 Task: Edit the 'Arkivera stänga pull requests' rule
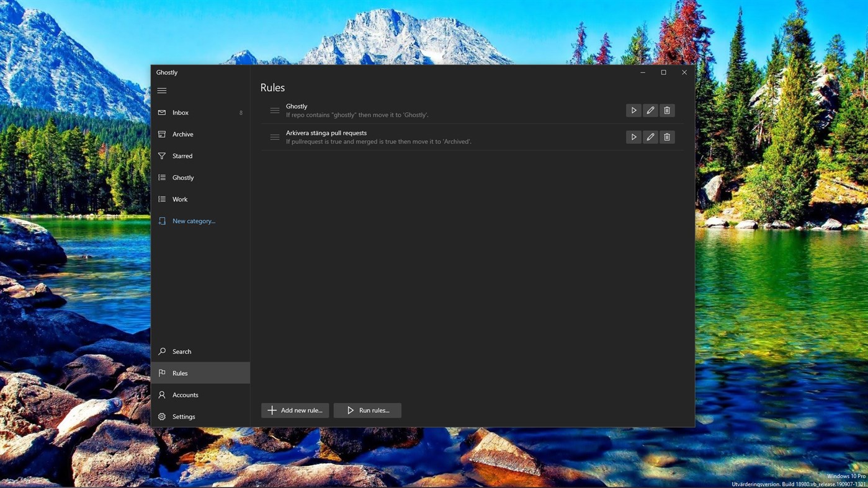point(650,136)
